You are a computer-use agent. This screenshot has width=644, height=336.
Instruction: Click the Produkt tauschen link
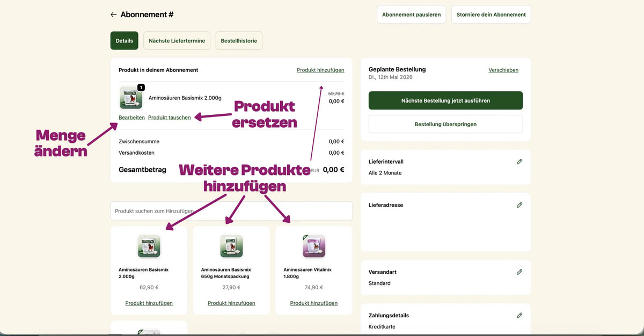[x=169, y=118]
